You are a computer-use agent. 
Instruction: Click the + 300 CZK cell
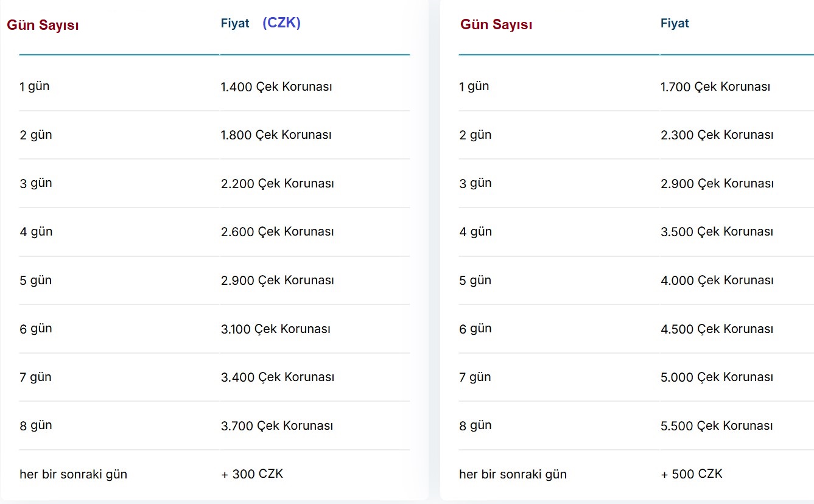coord(252,474)
